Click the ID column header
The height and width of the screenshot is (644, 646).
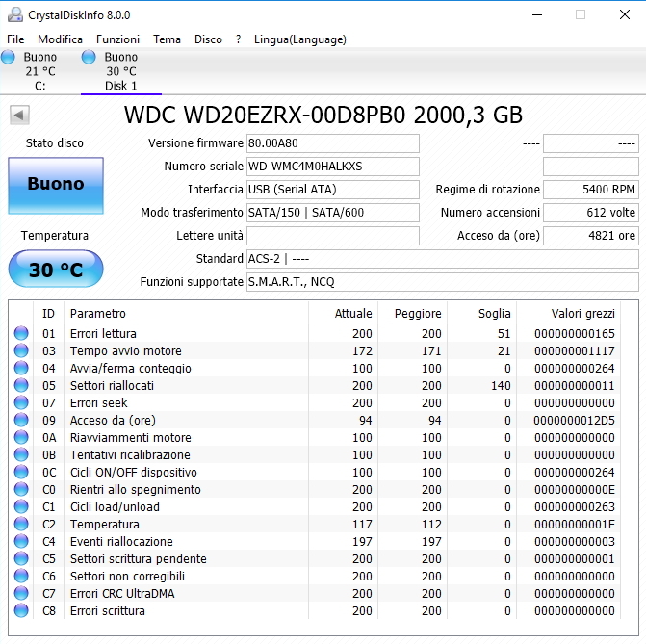click(x=48, y=314)
